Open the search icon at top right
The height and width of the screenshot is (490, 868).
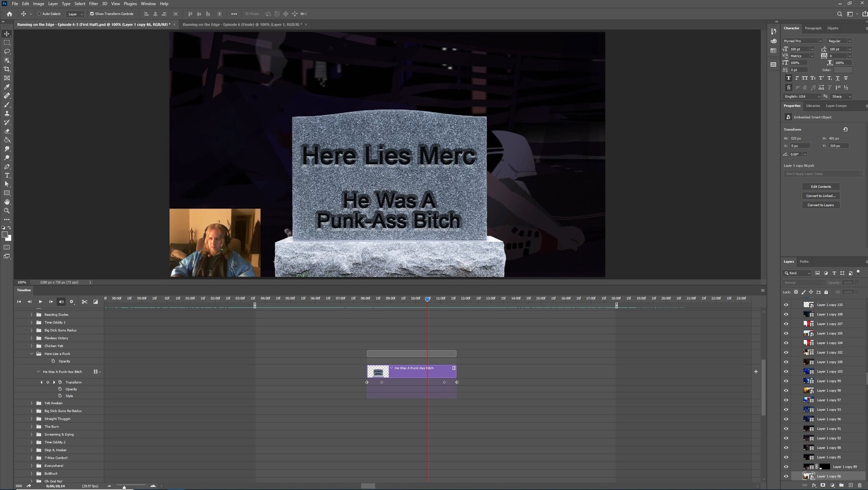[x=840, y=14]
